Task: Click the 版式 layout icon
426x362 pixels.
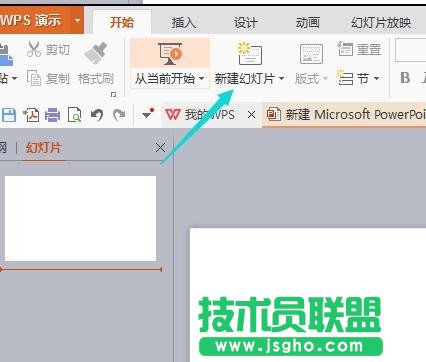Action: point(311,53)
